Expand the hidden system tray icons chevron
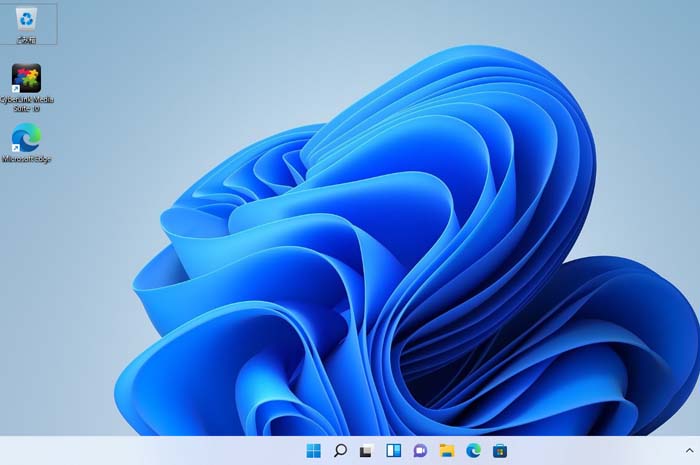 pos(689,451)
